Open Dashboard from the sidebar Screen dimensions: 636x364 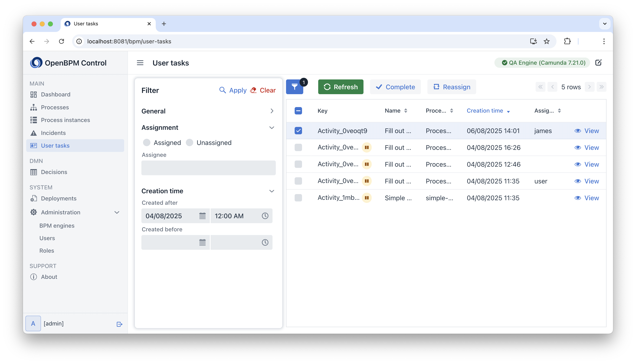coord(75,94)
